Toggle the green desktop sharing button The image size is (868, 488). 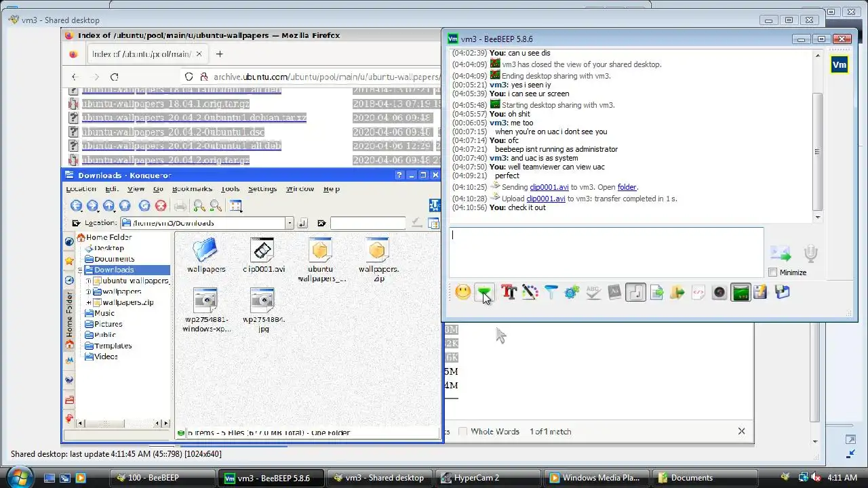click(741, 292)
